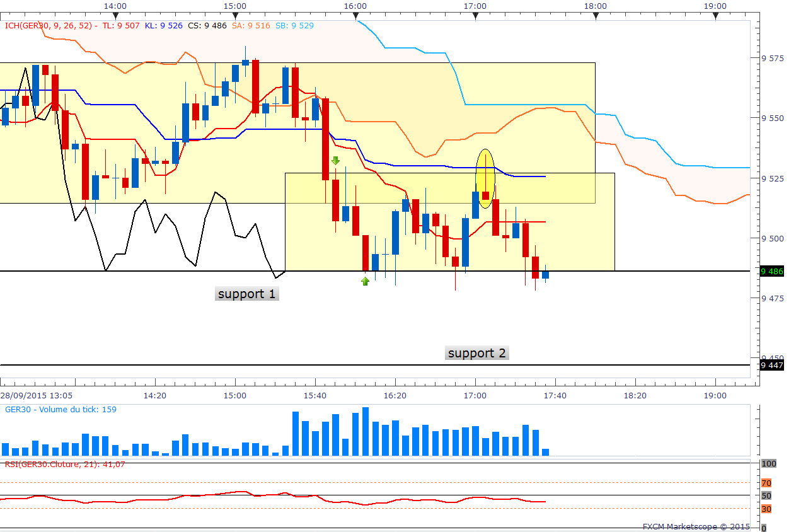This screenshot has height=532, width=796.
Task: Click the 'SB: 9 529' indicator value
Action: click(294, 26)
